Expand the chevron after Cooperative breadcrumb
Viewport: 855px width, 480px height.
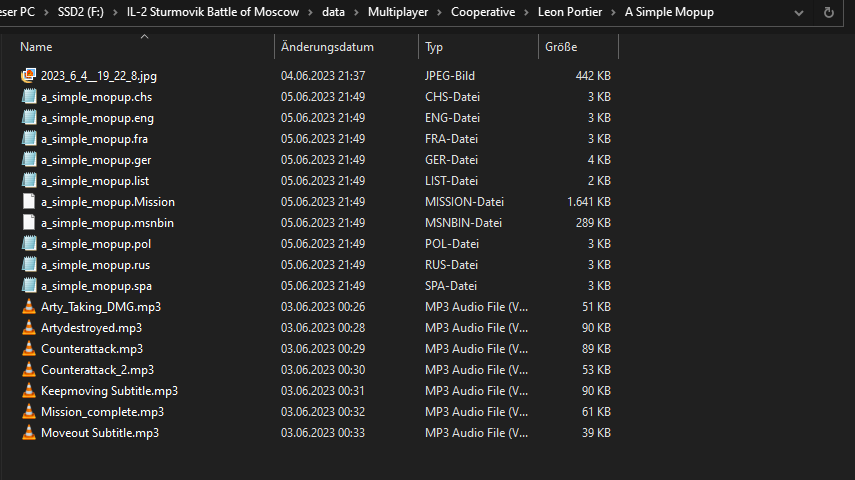coord(527,13)
